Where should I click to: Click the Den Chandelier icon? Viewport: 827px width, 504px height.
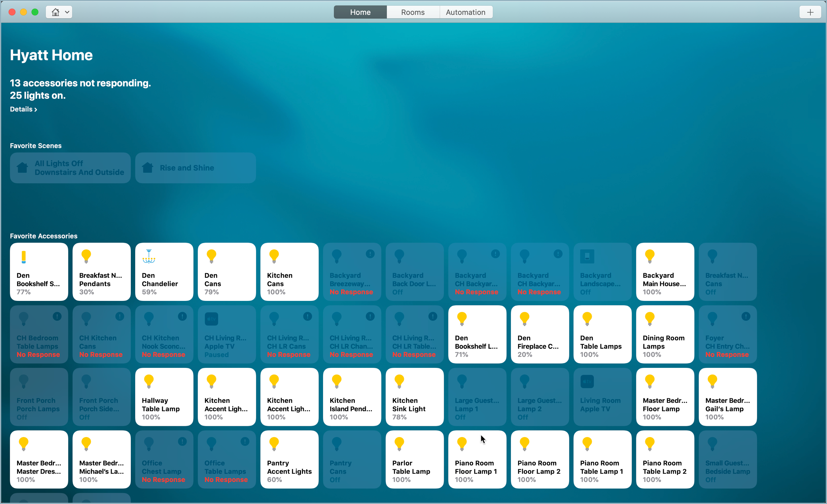[149, 257]
